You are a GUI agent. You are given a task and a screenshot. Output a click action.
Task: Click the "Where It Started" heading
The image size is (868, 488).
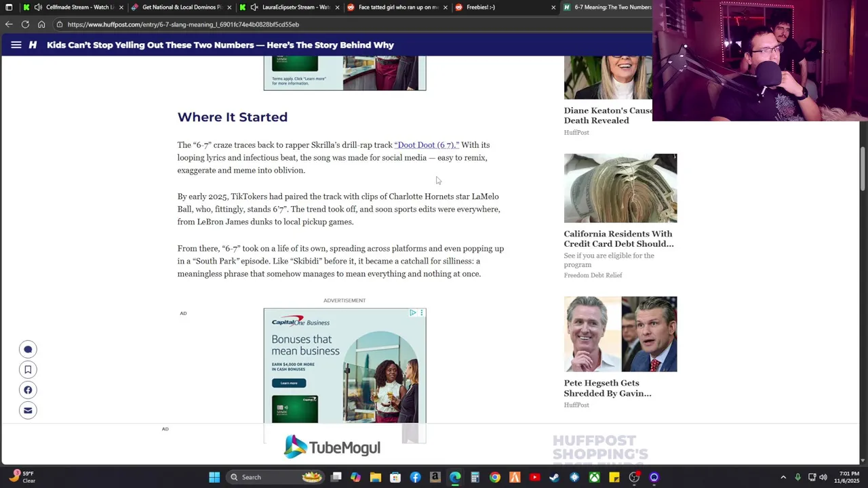point(233,117)
